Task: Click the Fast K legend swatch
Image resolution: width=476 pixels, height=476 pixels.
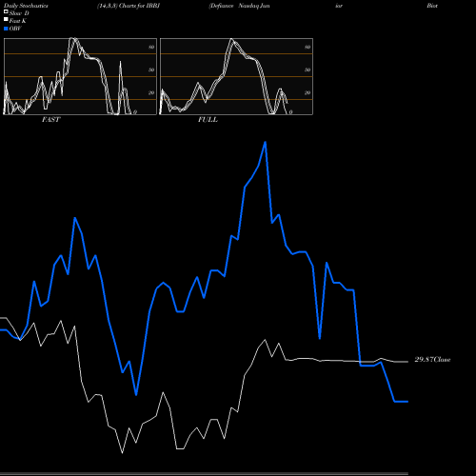Action: pos(6,20)
